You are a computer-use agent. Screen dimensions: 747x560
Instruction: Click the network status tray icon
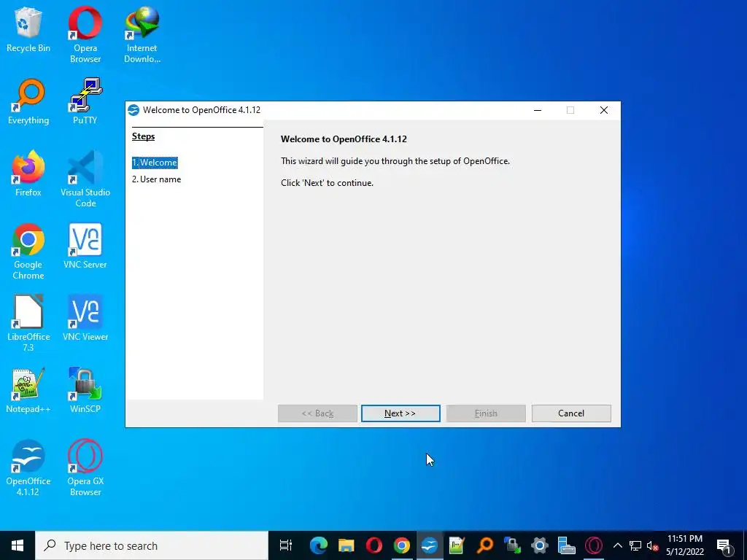635,545
